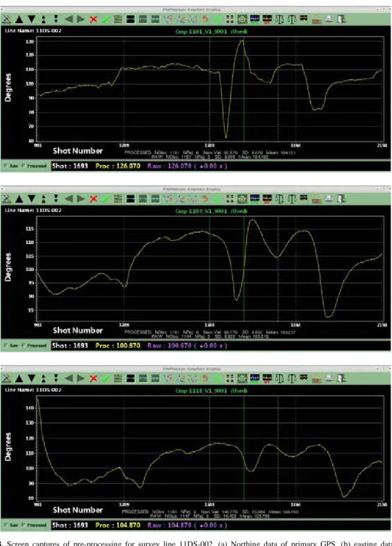Click printer icon in Cmp 1101 window toolbar
Screen dimensions: 392x546
329,19
